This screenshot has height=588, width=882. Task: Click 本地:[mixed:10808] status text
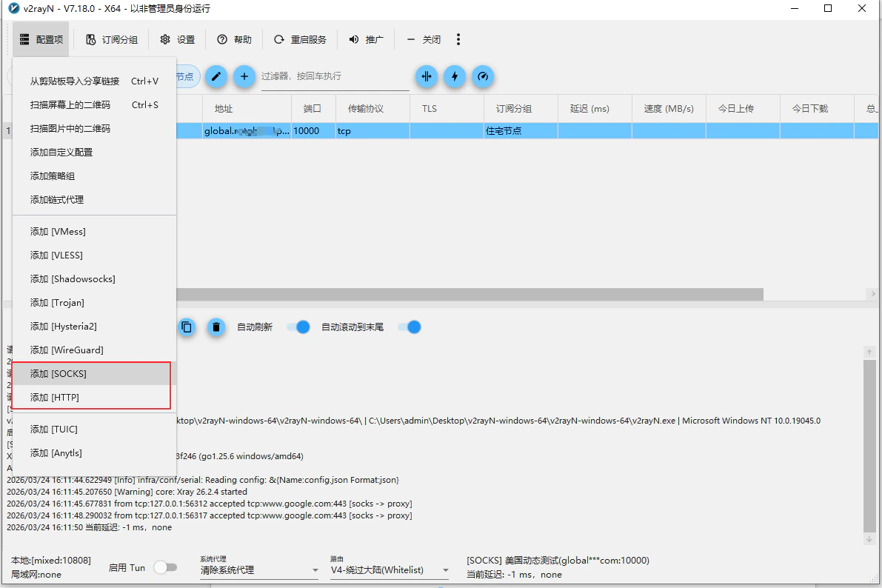[x=50, y=561]
